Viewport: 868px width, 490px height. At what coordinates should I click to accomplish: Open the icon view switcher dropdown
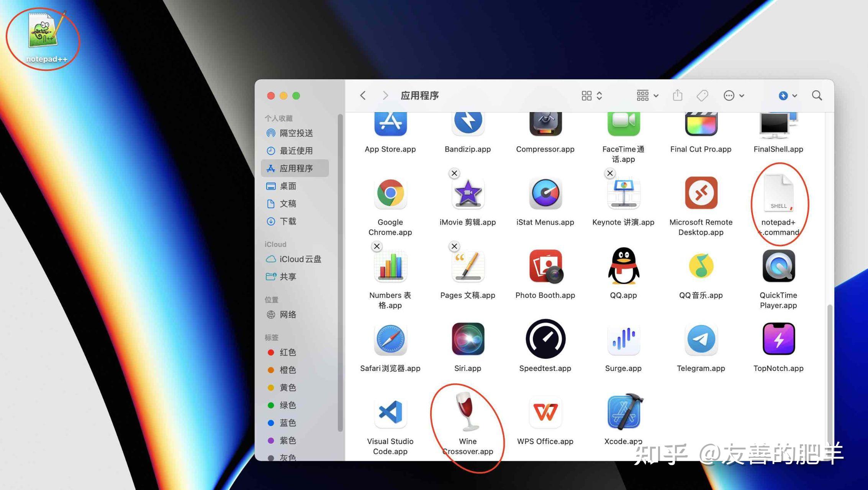pyautogui.click(x=592, y=95)
